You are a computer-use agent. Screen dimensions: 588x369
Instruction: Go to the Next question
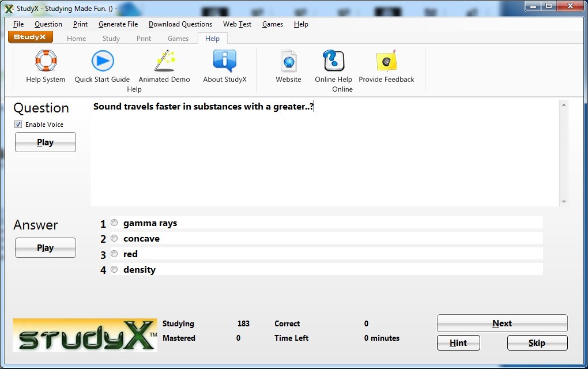coord(502,323)
